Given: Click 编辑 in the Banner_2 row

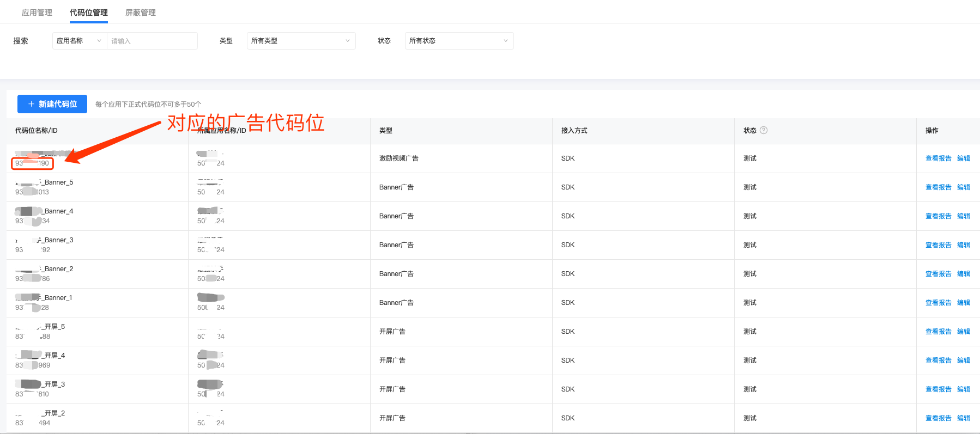Looking at the screenshot, I should 964,274.
